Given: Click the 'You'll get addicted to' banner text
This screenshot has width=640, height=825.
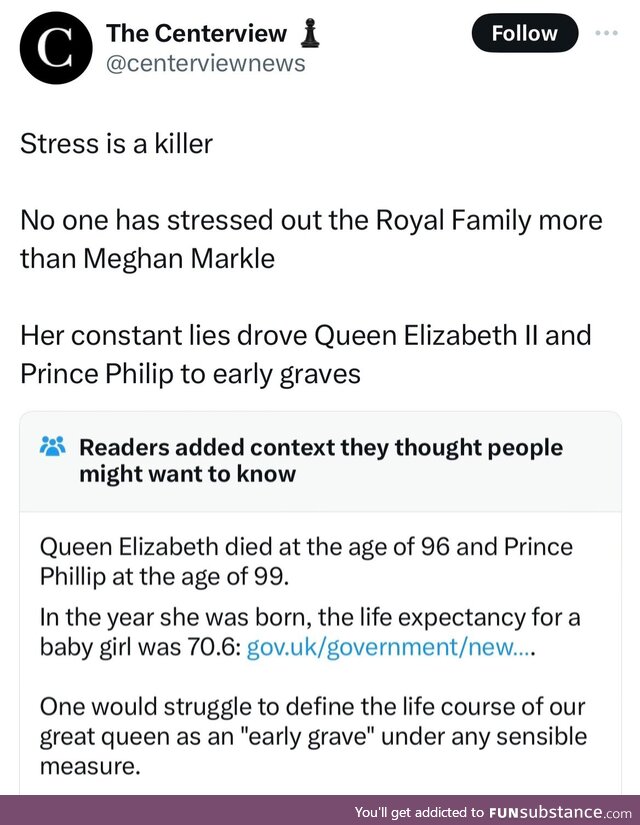Looking at the screenshot, I should point(419,812).
